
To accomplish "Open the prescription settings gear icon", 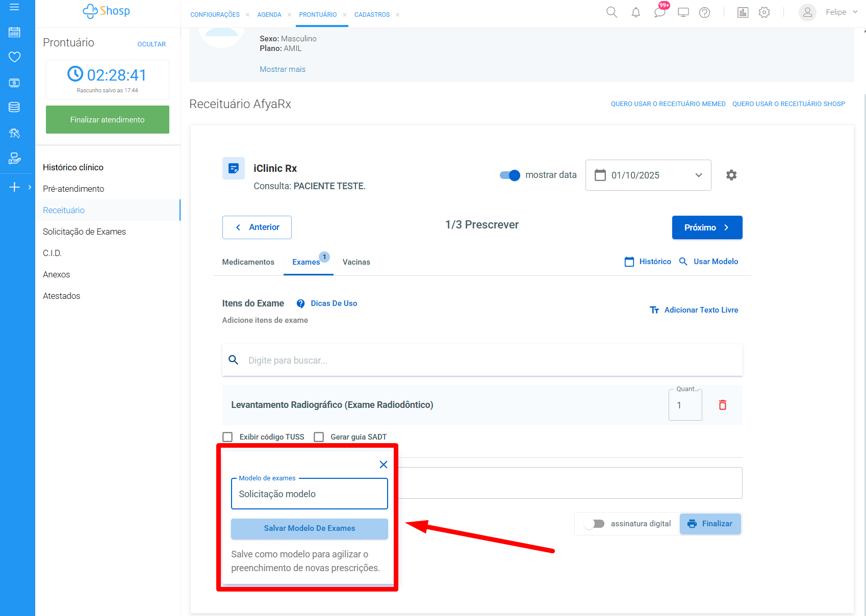I will point(731,175).
